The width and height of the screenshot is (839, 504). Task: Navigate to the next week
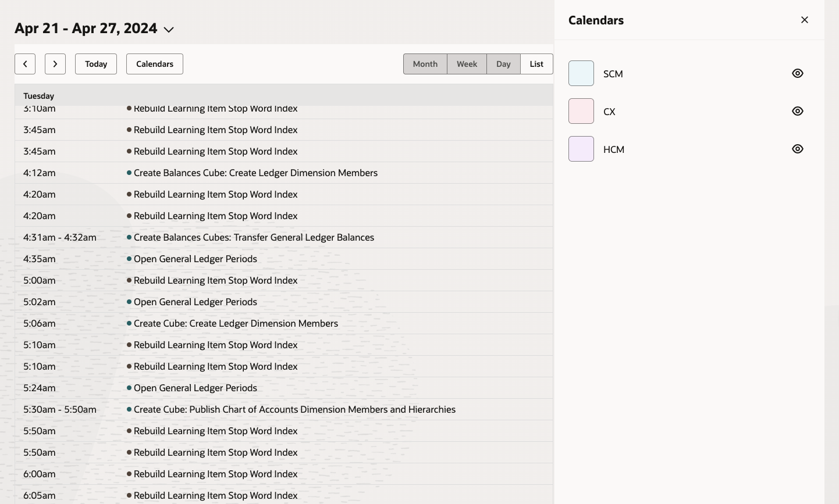(55, 64)
